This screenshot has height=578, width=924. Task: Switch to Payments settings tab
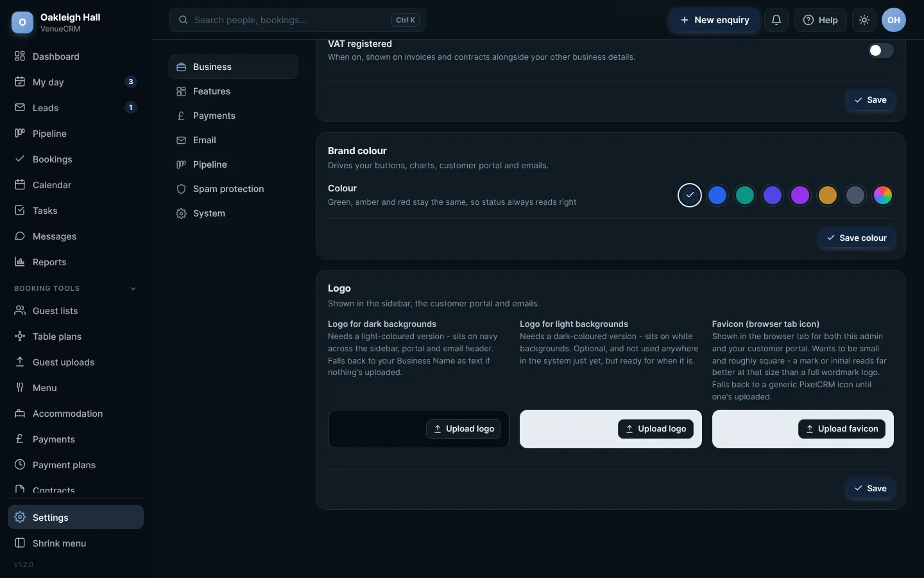tap(234, 116)
